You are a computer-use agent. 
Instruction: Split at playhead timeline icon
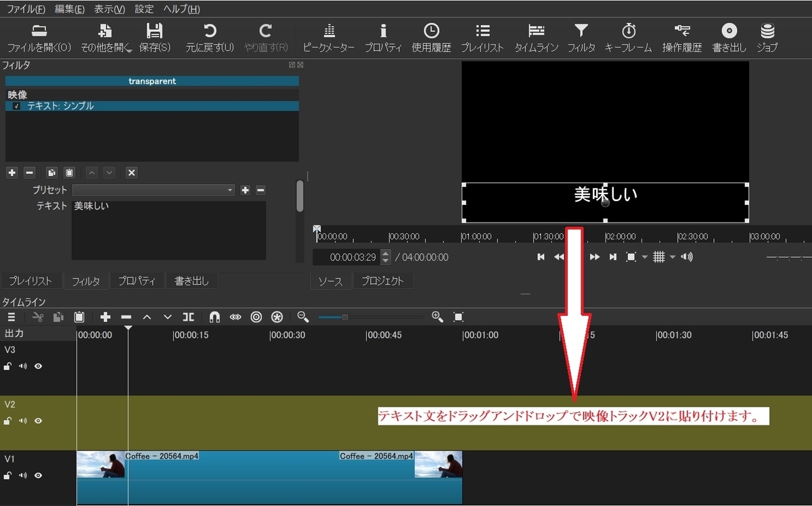[x=188, y=317]
